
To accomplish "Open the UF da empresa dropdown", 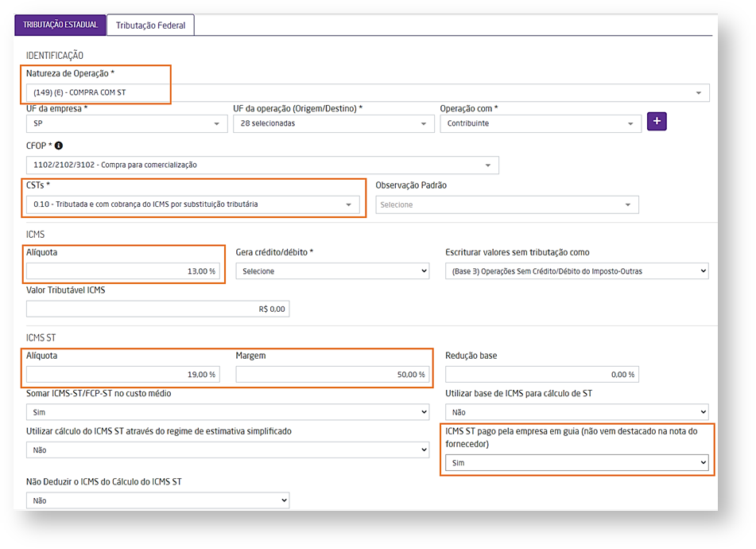I will tap(127, 123).
